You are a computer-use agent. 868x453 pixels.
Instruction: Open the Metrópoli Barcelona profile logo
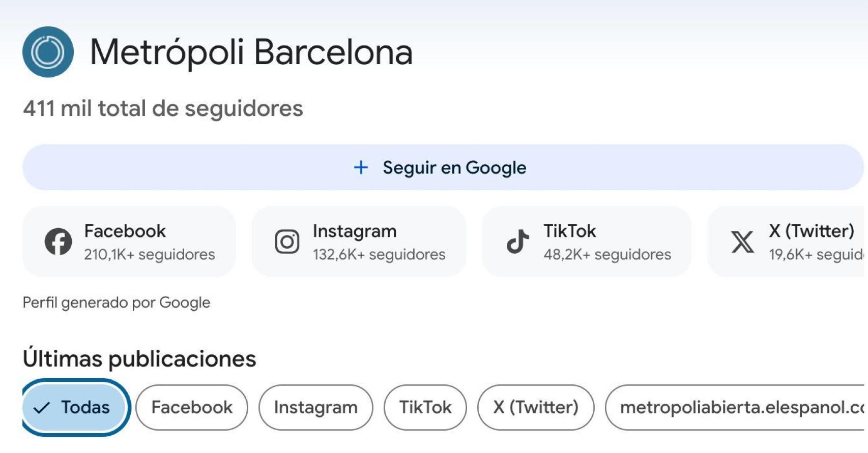pyautogui.click(x=49, y=51)
